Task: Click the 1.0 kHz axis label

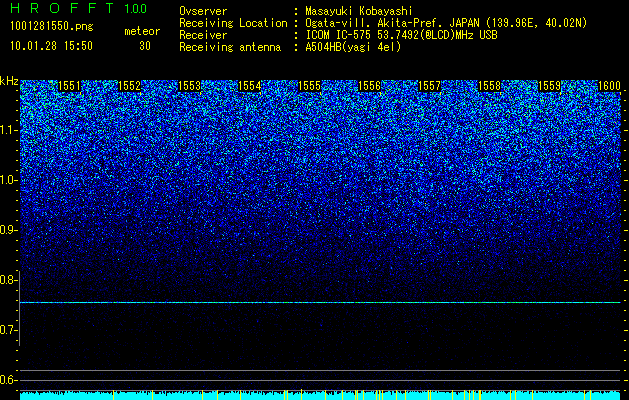Action: (x=8, y=181)
